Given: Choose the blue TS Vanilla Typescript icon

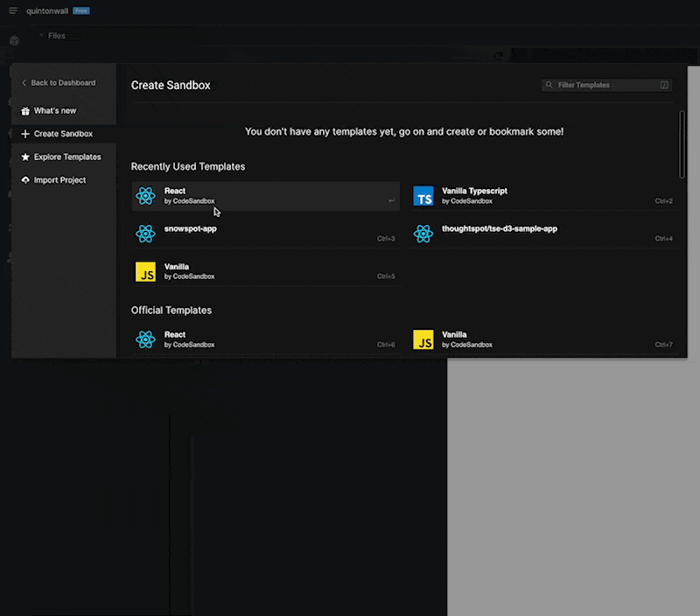Looking at the screenshot, I should pos(423,195).
